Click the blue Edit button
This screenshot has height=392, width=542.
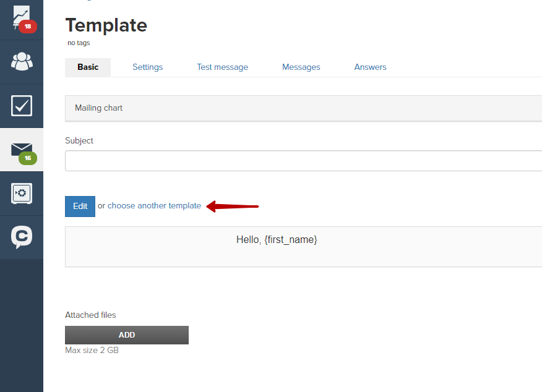(x=80, y=206)
